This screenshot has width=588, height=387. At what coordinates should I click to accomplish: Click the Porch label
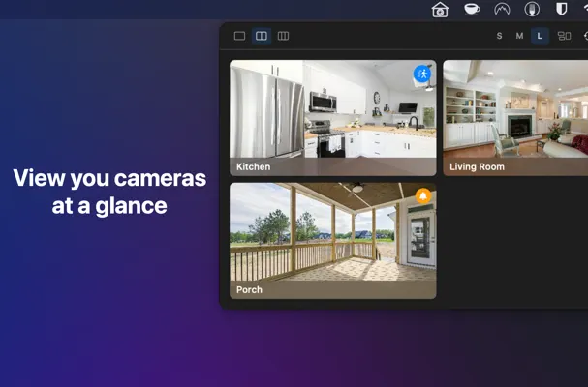[249, 289]
